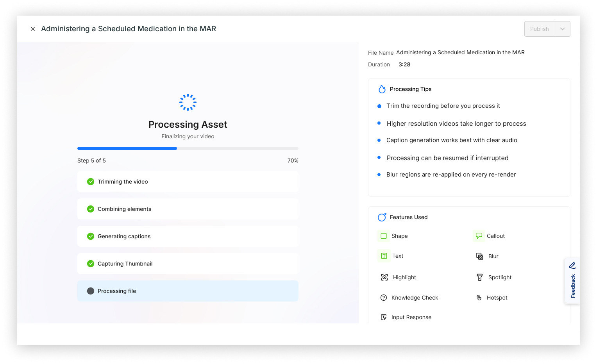The width and height of the screenshot is (597, 364).
Task: Click the loading spinner above Processing Asset
Action: (x=188, y=102)
